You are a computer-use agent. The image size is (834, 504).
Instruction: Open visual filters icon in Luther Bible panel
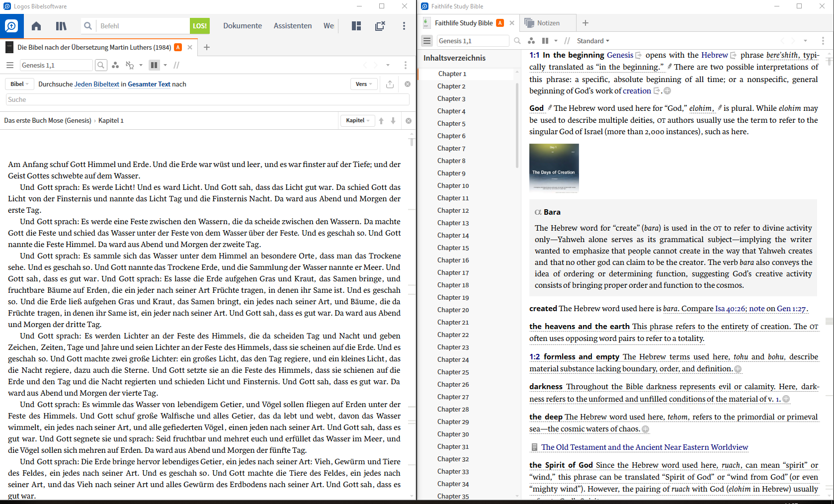[x=115, y=65]
